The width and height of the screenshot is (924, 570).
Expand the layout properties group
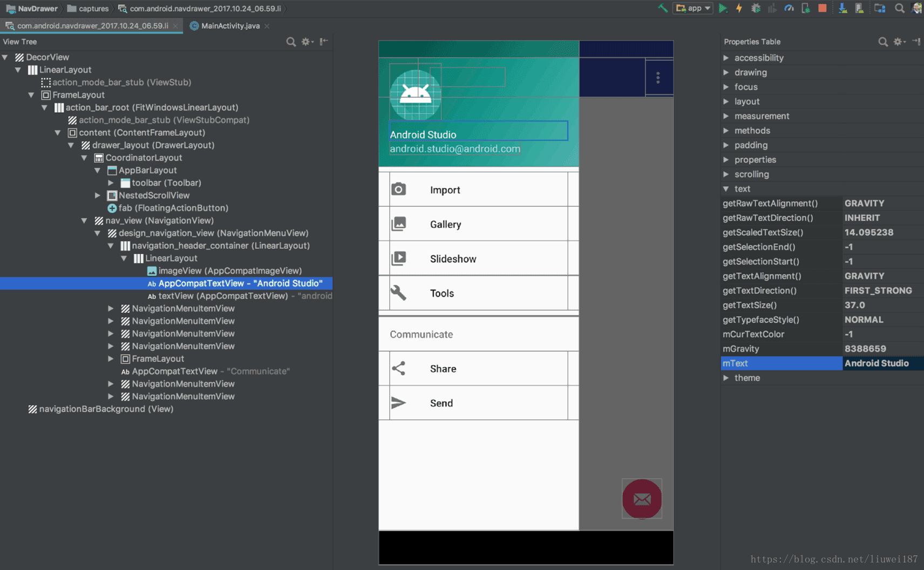pos(726,101)
